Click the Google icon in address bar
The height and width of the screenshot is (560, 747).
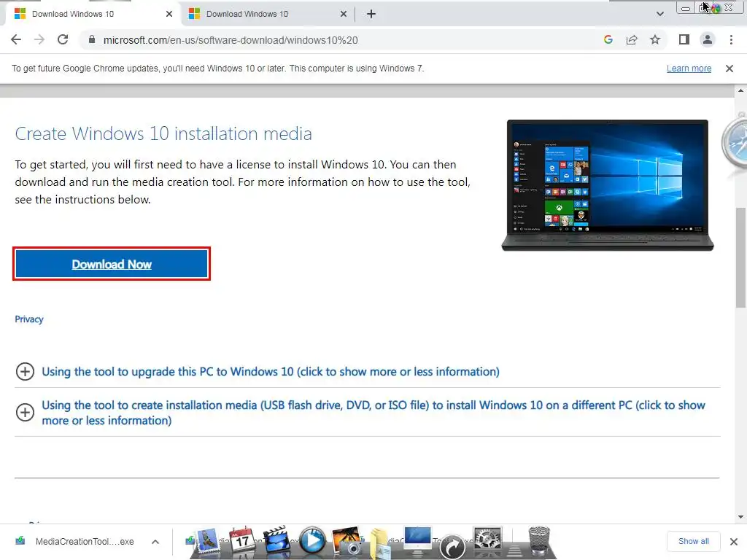click(x=608, y=40)
